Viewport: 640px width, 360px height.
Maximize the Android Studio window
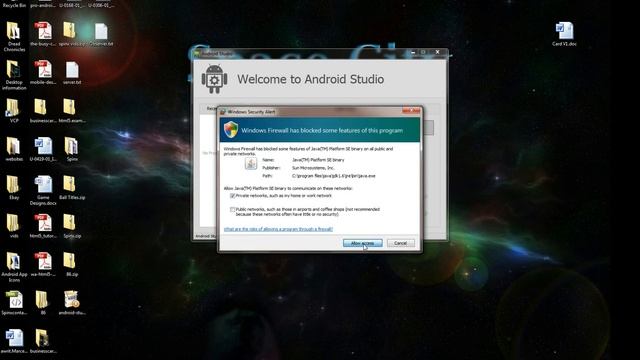[x=424, y=52]
